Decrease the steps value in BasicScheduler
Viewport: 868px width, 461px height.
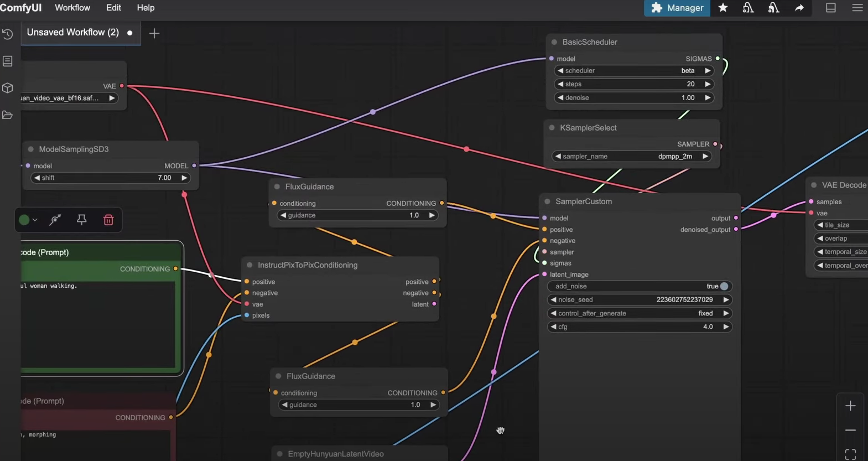pyautogui.click(x=560, y=84)
